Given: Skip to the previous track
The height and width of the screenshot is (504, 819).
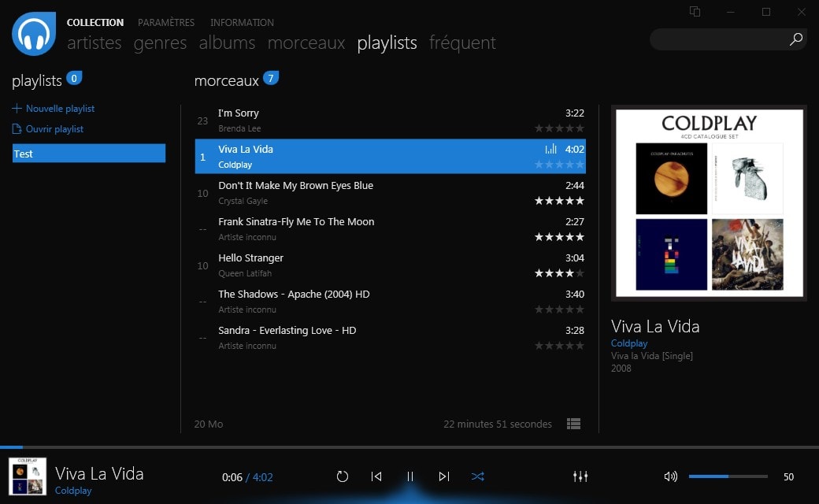Looking at the screenshot, I should (x=376, y=476).
